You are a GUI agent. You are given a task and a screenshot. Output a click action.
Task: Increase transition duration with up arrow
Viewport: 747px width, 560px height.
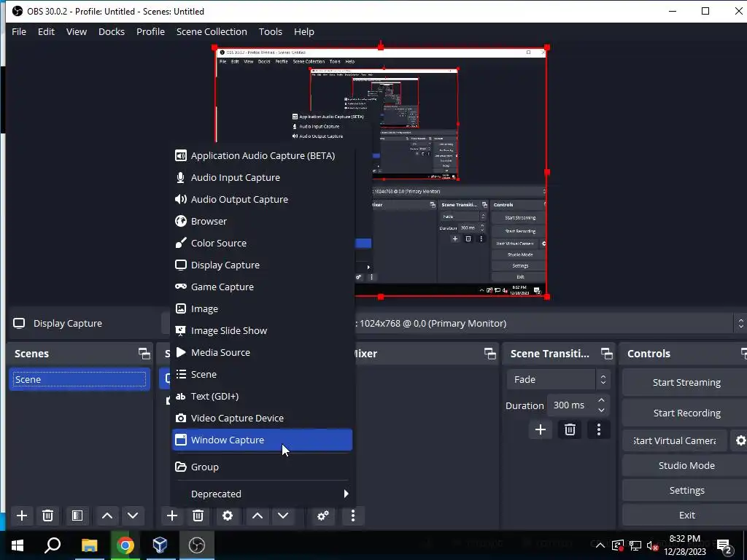(601, 400)
